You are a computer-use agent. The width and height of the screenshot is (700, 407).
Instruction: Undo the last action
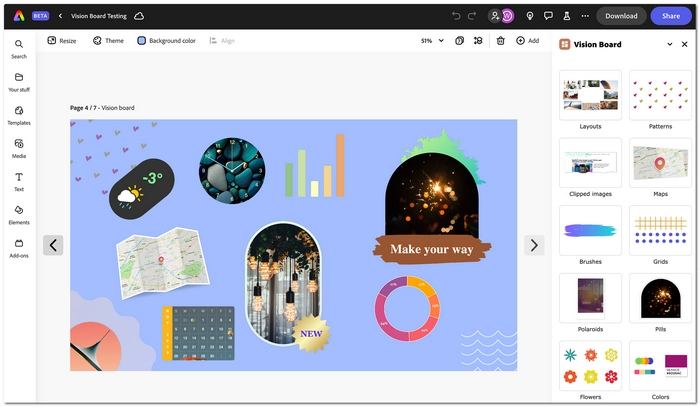point(456,16)
